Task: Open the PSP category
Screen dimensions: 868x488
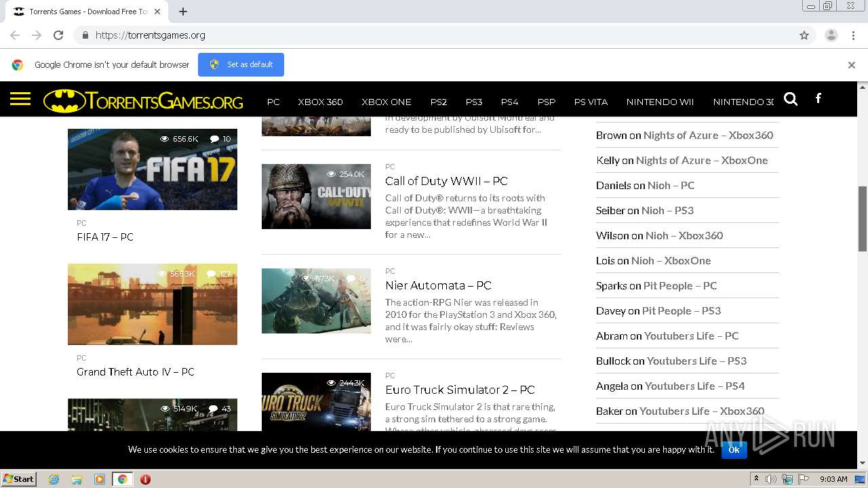Action: pyautogui.click(x=547, y=102)
